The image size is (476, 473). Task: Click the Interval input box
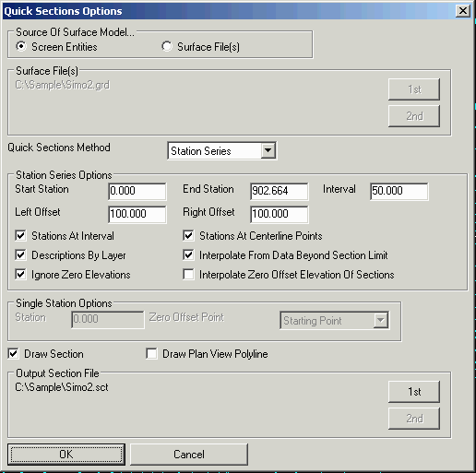coord(399,191)
